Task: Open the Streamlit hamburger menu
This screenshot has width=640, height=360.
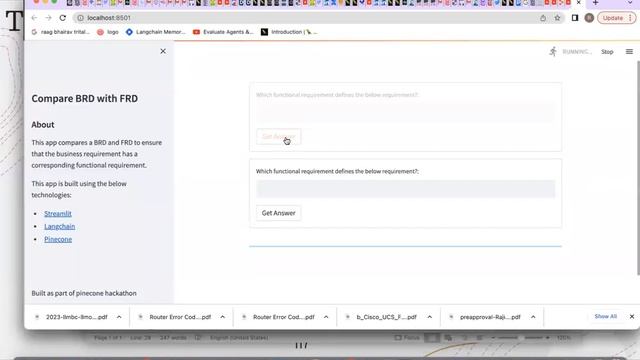Action: click(x=629, y=52)
